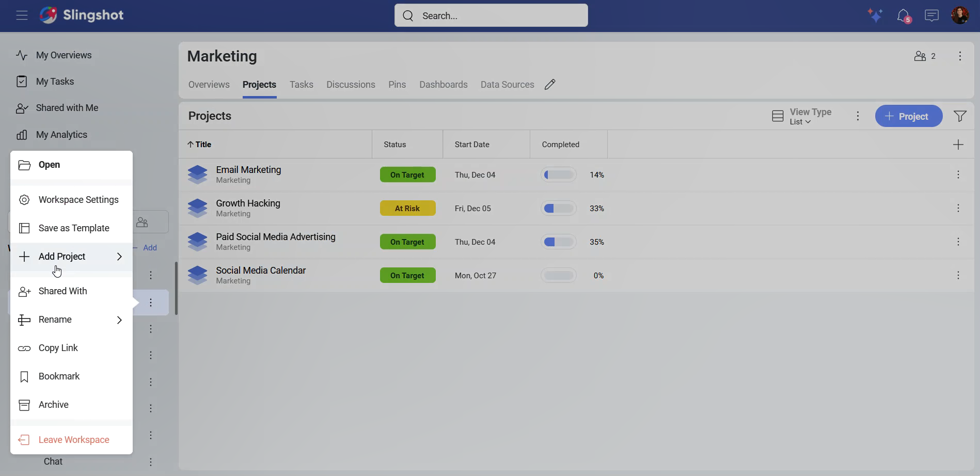Open the hamburger navigation menu
This screenshot has width=980, height=476.
[x=22, y=15]
